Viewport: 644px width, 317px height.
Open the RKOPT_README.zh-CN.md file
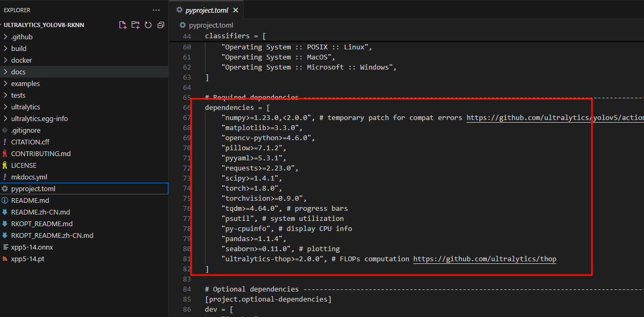[x=84, y=235]
